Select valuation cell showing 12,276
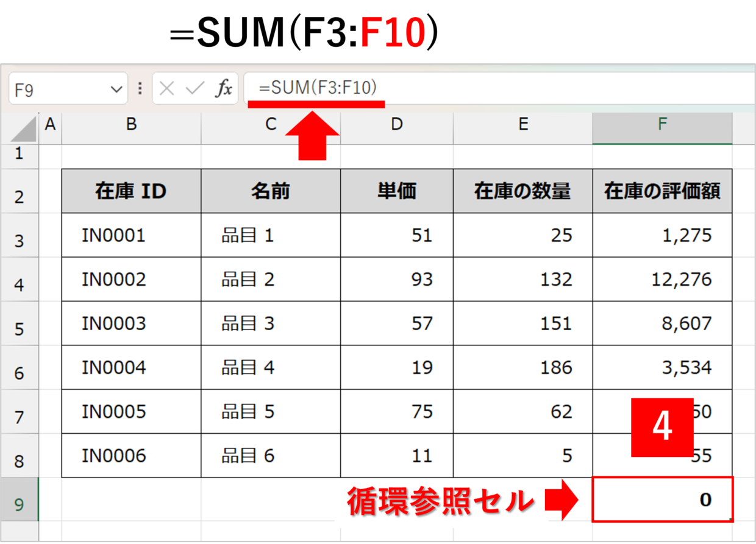 point(662,279)
